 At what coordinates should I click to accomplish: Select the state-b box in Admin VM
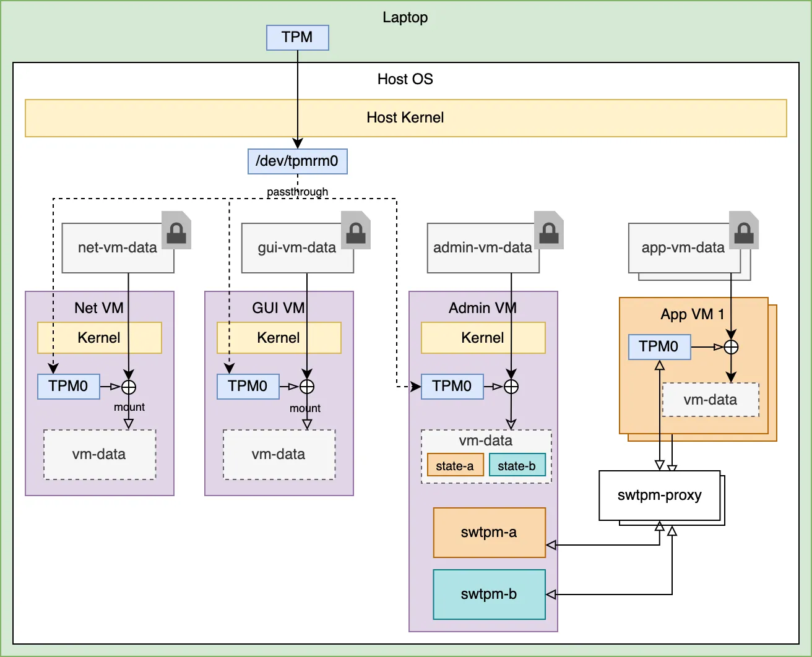coord(517,465)
